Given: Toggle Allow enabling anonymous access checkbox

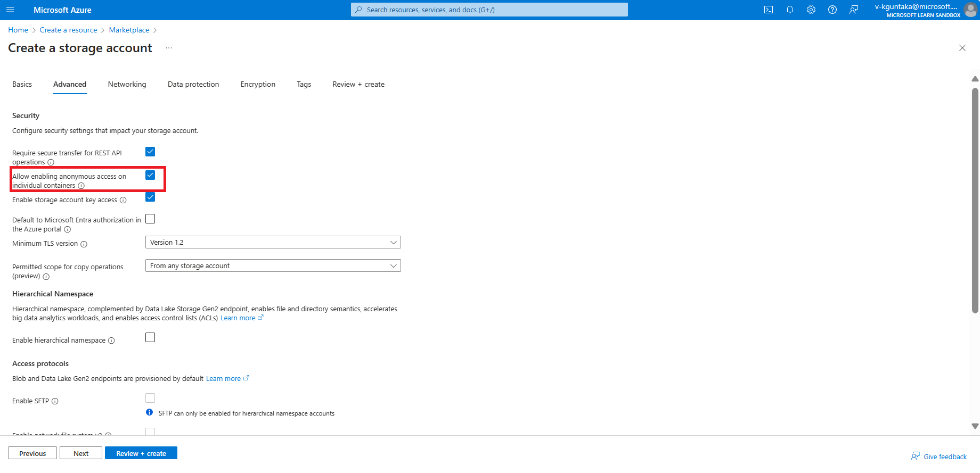Looking at the screenshot, I should pyautogui.click(x=150, y=175).
